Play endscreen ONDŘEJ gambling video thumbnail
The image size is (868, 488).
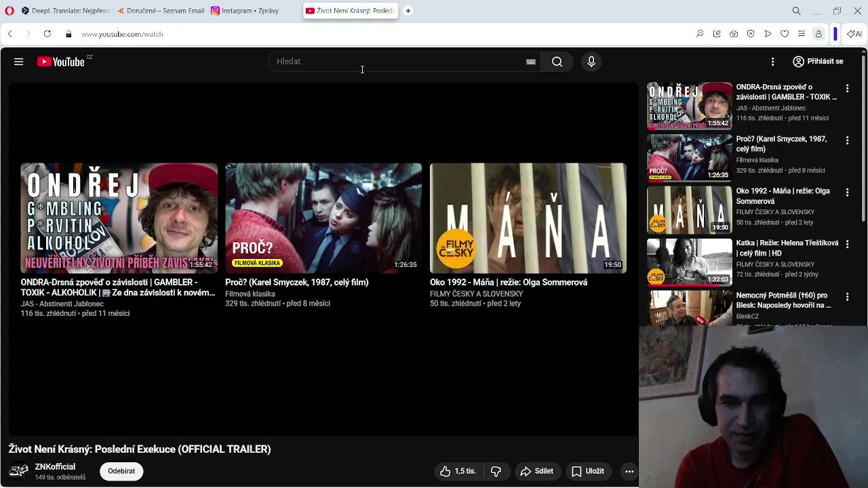click(119, 218)
